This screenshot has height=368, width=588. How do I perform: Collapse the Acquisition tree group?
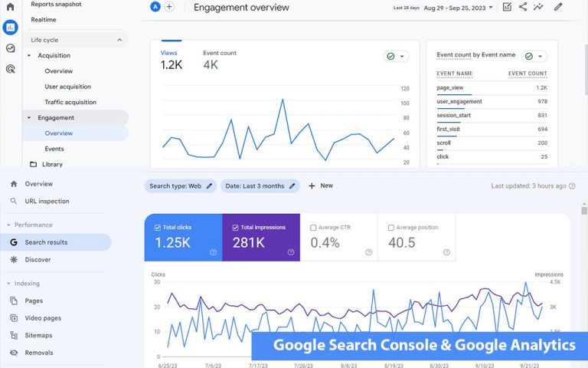point(29,56)
